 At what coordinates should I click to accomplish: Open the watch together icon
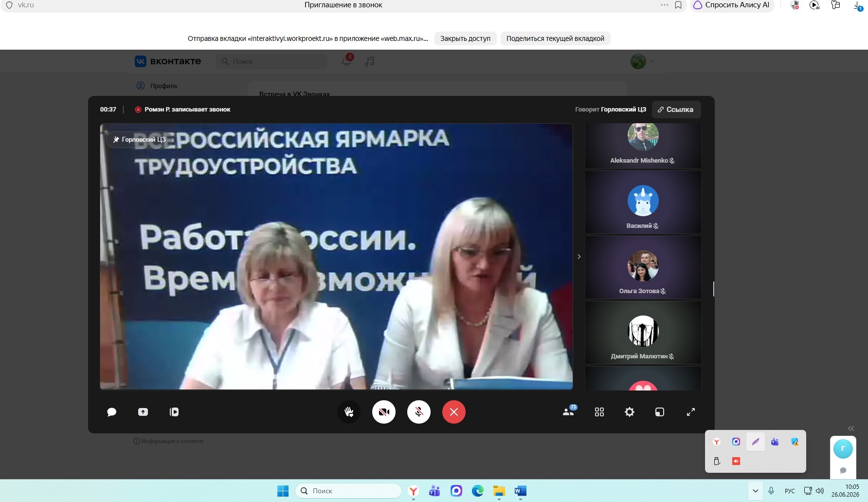pyautogui.click(x=174, y=412)
